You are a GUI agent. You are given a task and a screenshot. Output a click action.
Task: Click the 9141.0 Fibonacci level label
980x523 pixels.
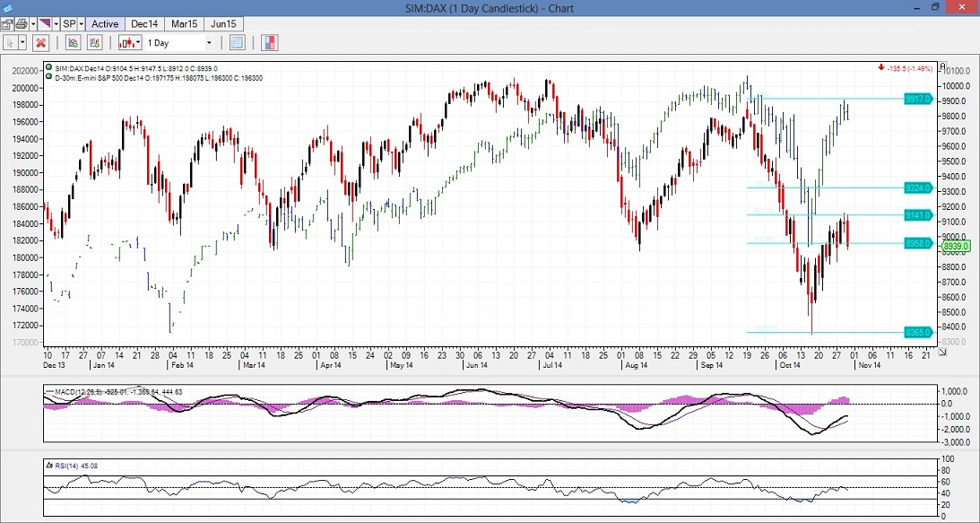[918, 215]
